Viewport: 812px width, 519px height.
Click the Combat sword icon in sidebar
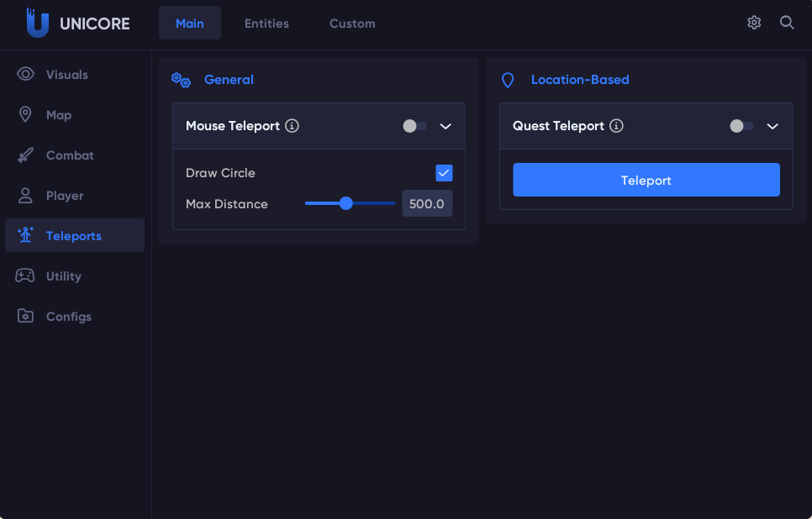tap(25, 155)
